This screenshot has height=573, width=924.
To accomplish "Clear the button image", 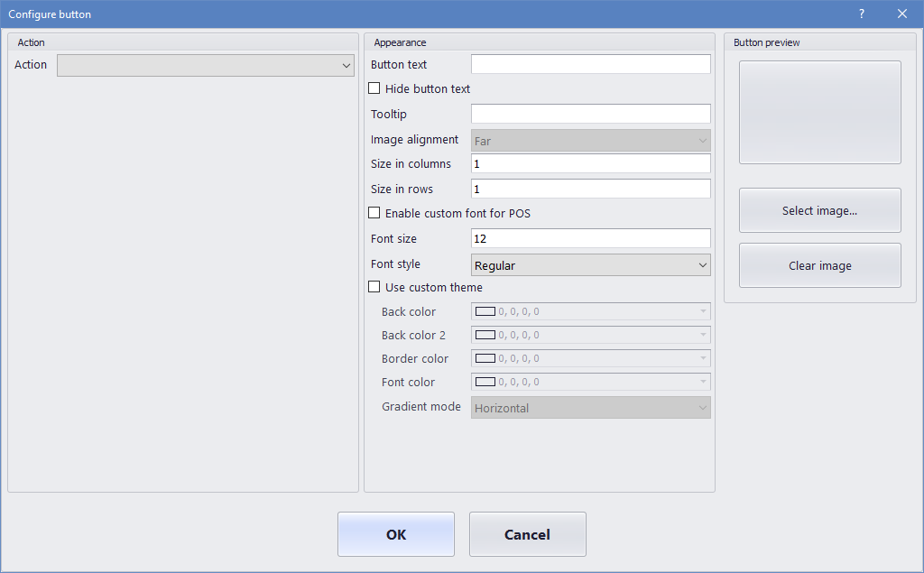I will (819, 264).
